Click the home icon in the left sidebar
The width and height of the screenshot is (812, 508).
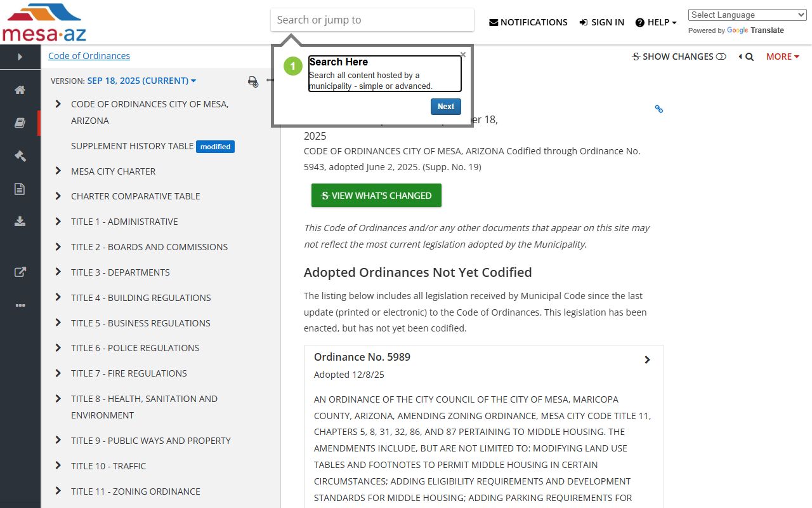pos(20,90)
